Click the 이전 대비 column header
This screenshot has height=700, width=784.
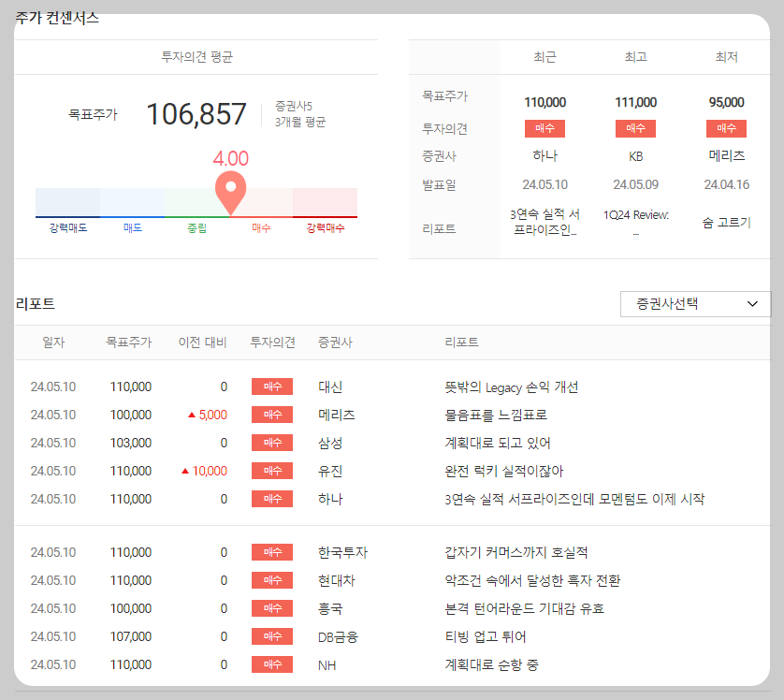202,343
